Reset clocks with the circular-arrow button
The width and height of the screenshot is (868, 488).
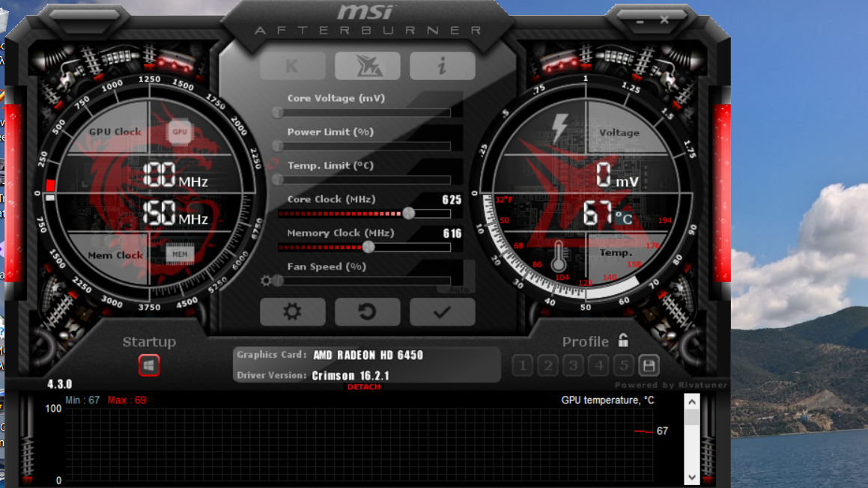click(368, 312)
